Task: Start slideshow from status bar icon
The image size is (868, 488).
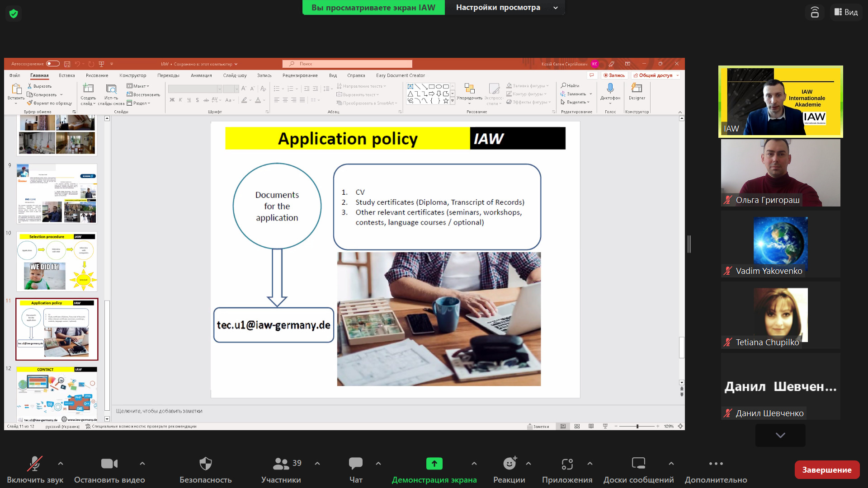Action: tap(605, 426)
